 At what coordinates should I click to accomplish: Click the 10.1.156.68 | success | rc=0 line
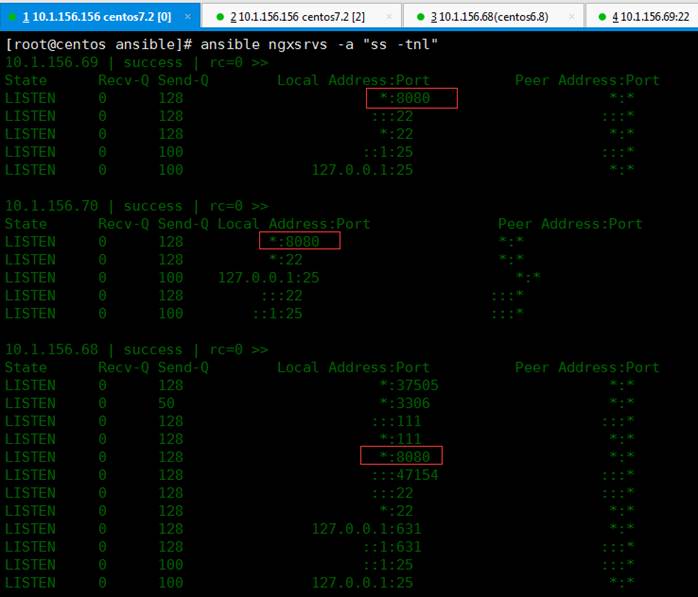(137, 350)
